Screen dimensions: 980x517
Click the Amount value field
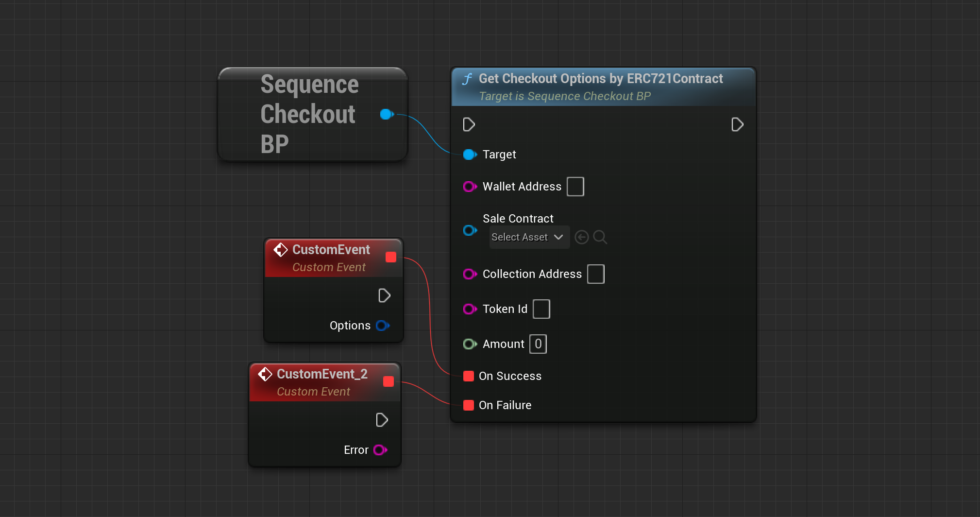point(538,344)
